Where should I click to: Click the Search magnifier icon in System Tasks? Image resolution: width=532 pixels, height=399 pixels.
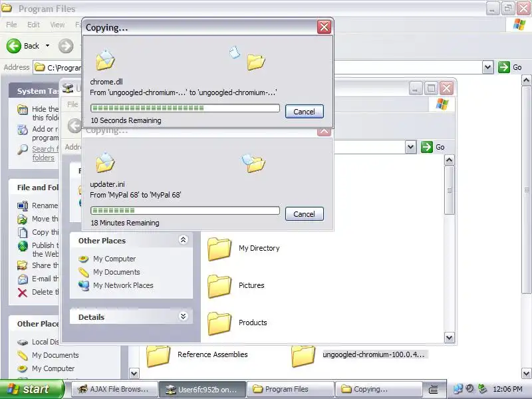click(x=23, y=149)
